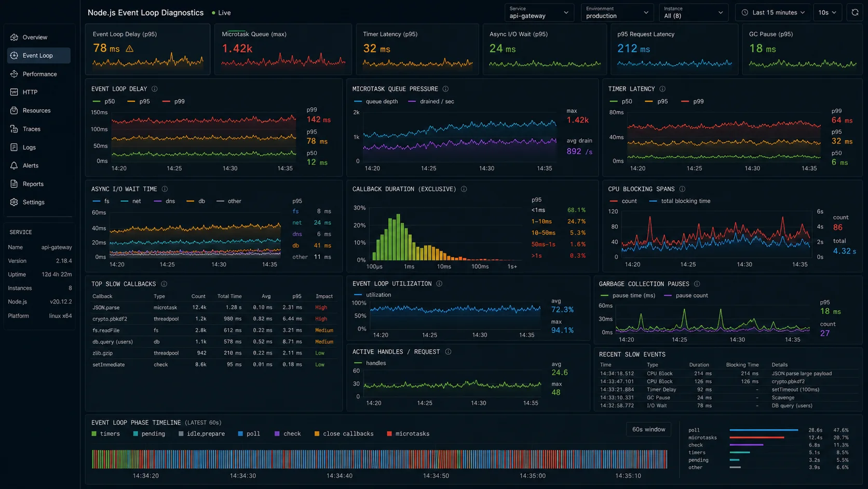868x489 pixels.
Task: Click info icon next to Async I/O Wait Time
Action: pos(165,189)
